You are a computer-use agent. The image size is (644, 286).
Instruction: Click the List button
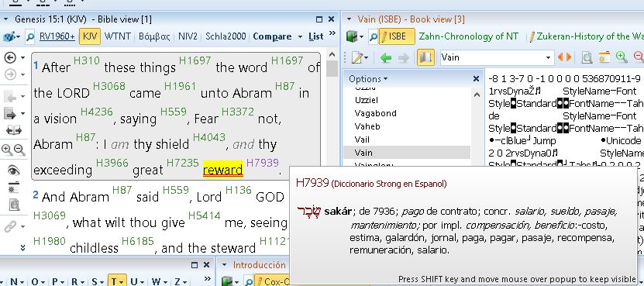(x=316, y=36)
